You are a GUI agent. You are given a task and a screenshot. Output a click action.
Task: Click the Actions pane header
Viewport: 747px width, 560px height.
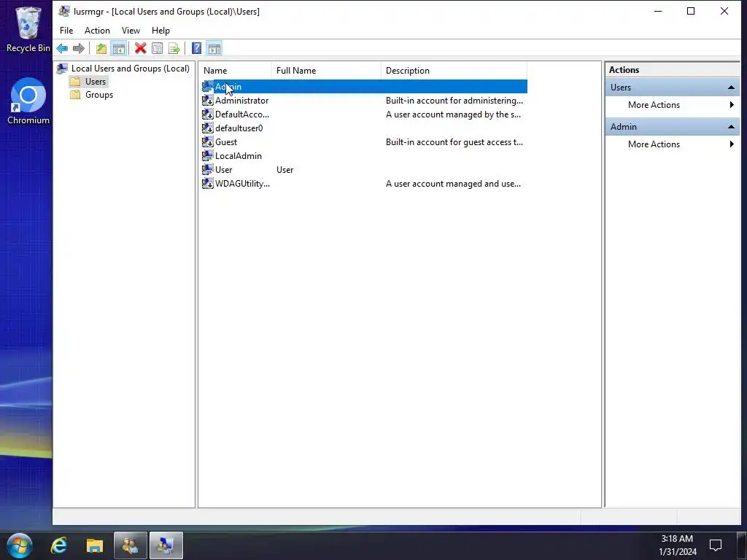[x=672, y=69]
